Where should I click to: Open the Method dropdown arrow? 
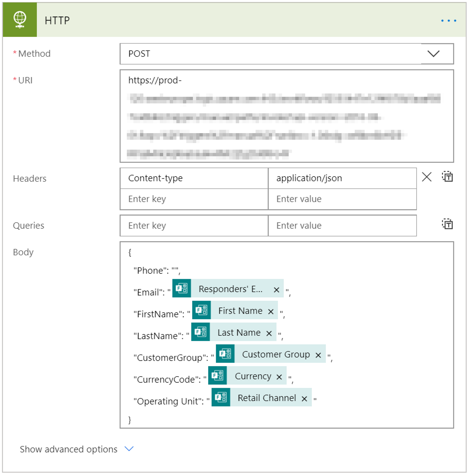[x=433, y=54]
